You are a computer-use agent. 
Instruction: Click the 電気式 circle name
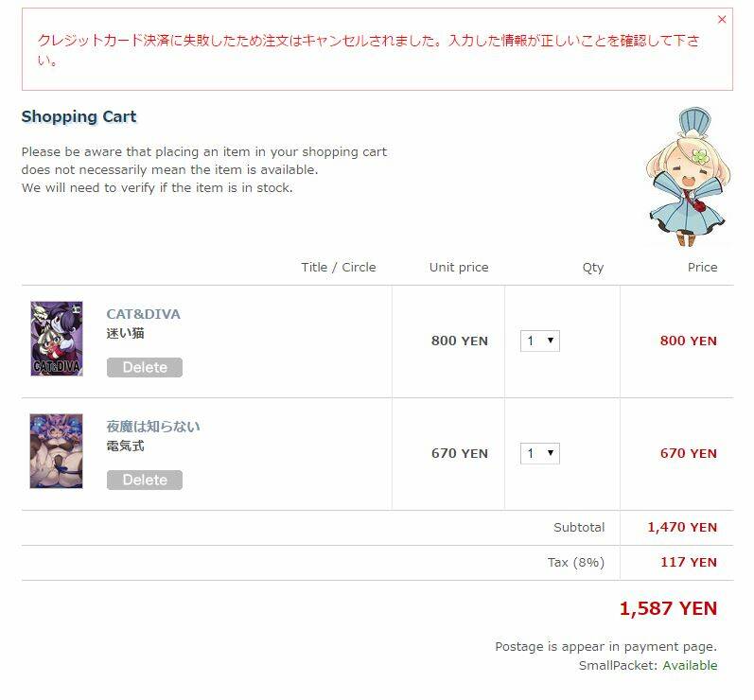pos(125,446)
